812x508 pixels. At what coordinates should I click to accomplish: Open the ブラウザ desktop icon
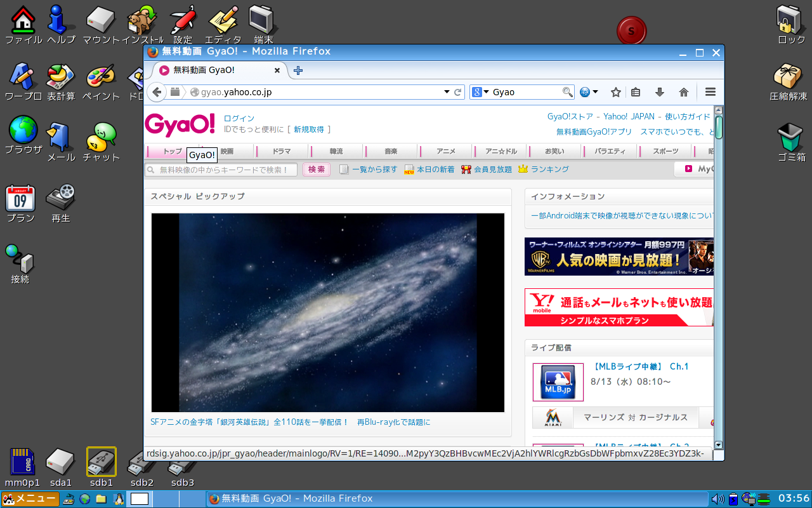(x=23, y=135)
